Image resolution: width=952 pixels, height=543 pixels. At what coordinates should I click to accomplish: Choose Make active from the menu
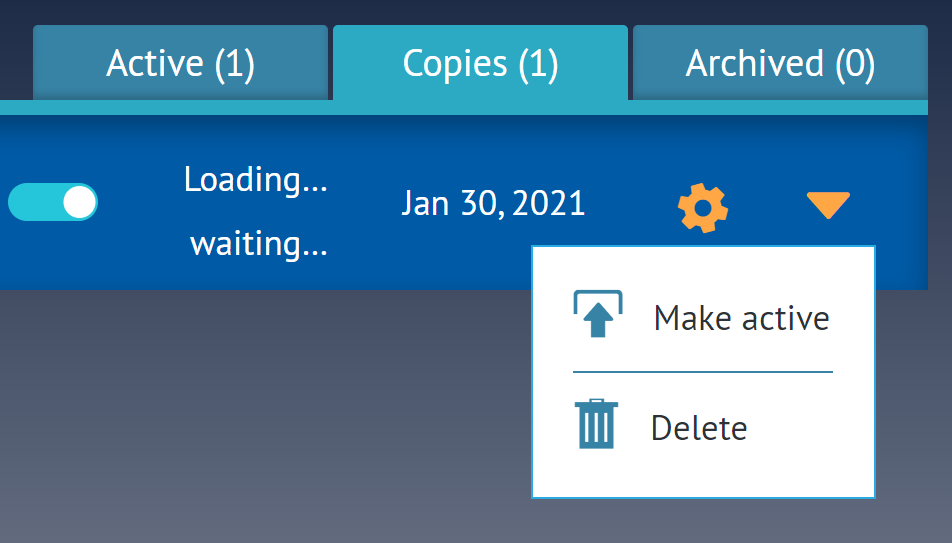(741, 318)
